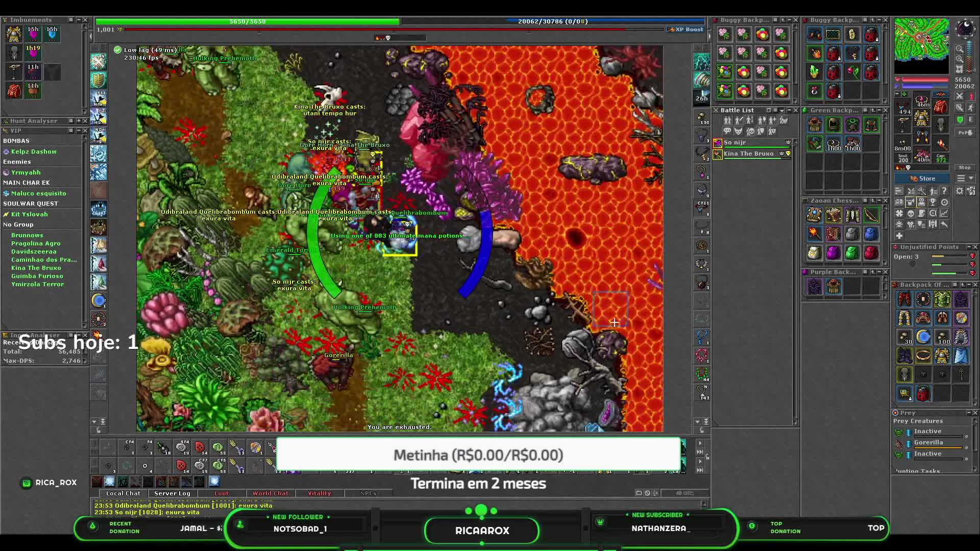Image resolution: width=980 pixels, height=551 pixels.
Task: Collapse the inventory with the minus button
Action: coord(897,94)
